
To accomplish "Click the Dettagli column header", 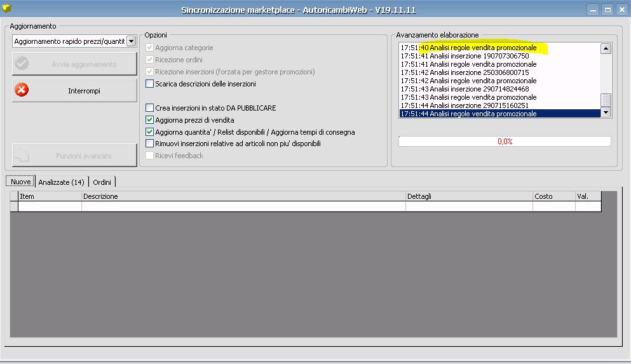I will coord(469,196).
